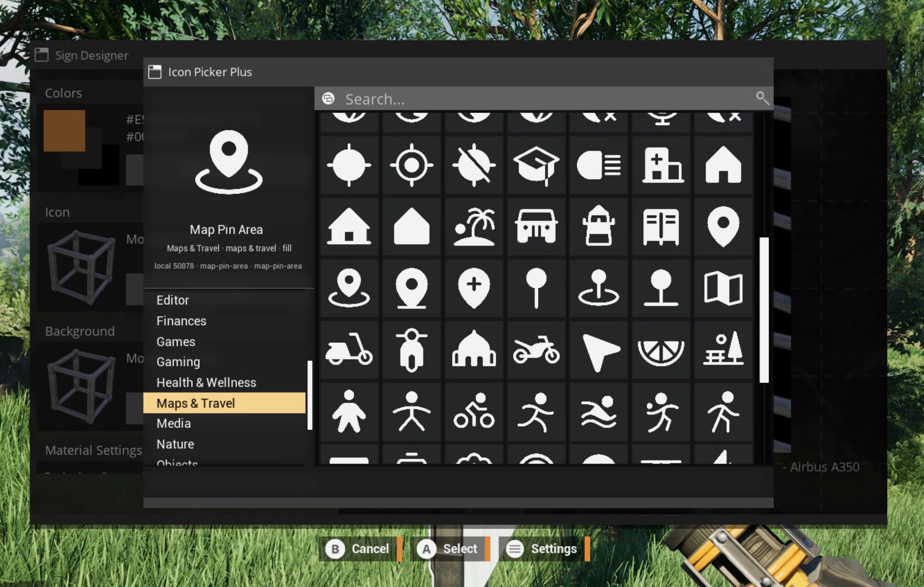Switch to the Nature category
The height and width of the screenshot is (587, 924).
pyautogui.click(x=175, y=444)
